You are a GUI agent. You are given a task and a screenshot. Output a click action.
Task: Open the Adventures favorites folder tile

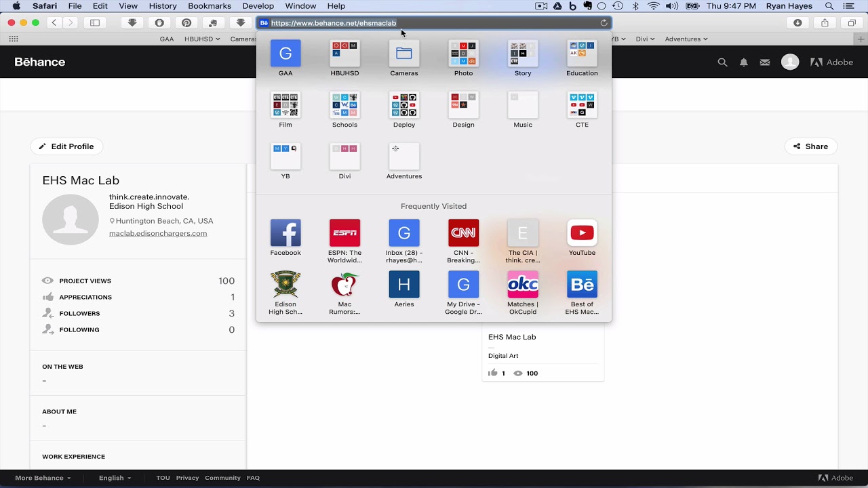tap(404, 157)
